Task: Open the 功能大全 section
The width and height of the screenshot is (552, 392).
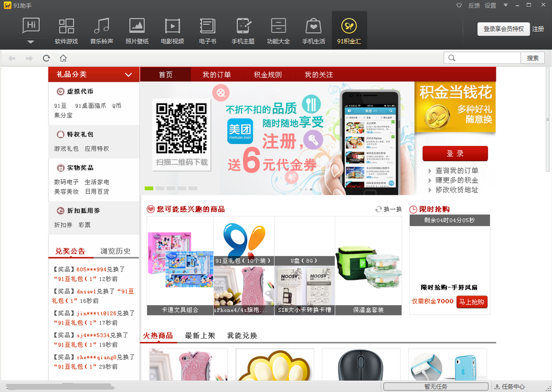Action: coord(278,31)
